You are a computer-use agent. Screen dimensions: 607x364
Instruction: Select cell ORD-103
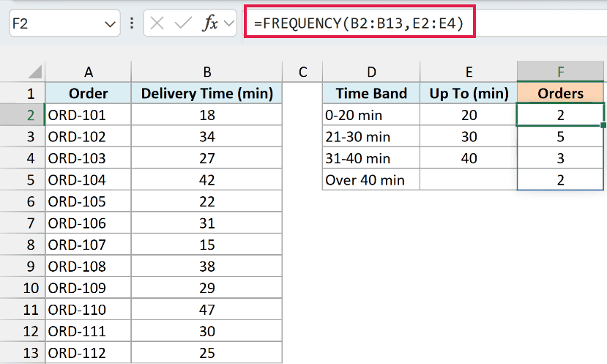coord(89,158)
